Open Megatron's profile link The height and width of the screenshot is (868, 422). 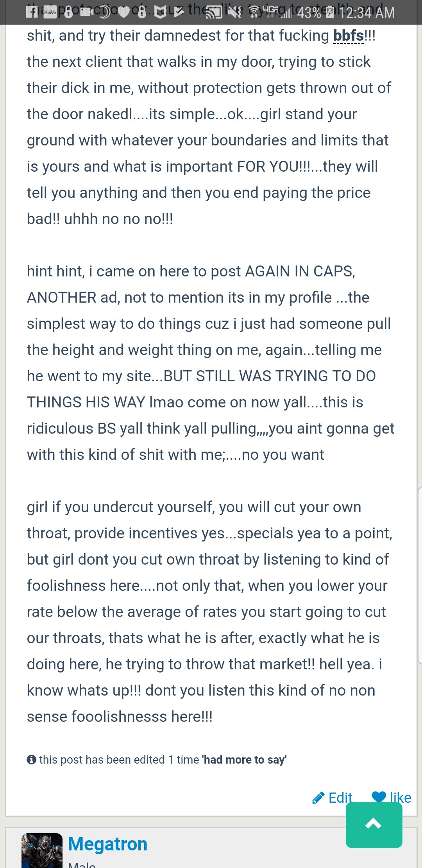tap(107, 844)
